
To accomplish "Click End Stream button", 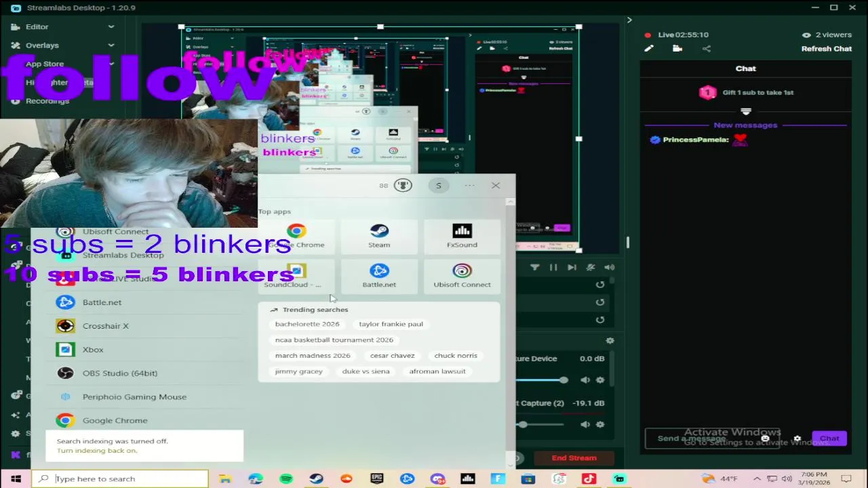I will pyautogui.click(x=574, y=458).
